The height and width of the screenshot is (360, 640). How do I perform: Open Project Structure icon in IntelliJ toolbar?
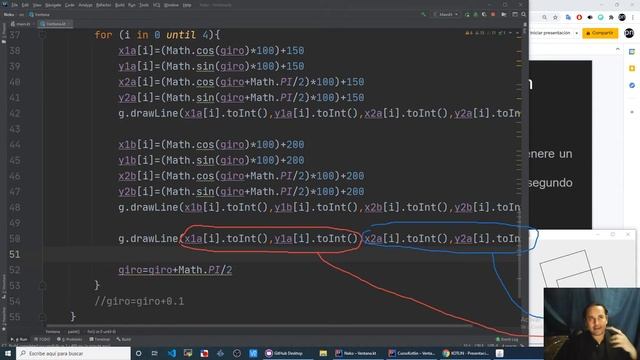coord(504,14)
